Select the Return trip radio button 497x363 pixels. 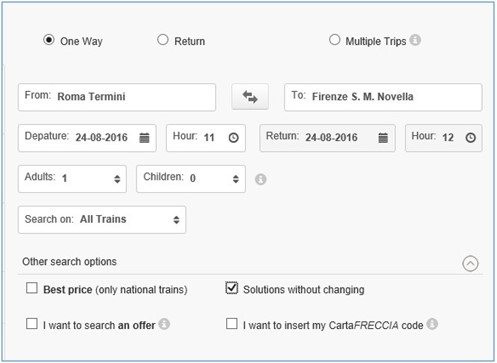pos(163,40)
